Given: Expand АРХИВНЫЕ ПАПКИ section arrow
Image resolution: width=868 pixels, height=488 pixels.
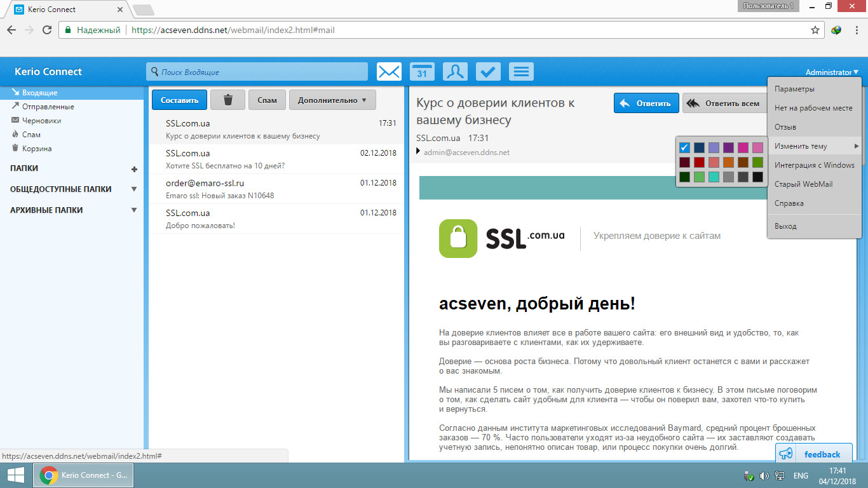Looking at the screenshot, I should click(134, 210).
